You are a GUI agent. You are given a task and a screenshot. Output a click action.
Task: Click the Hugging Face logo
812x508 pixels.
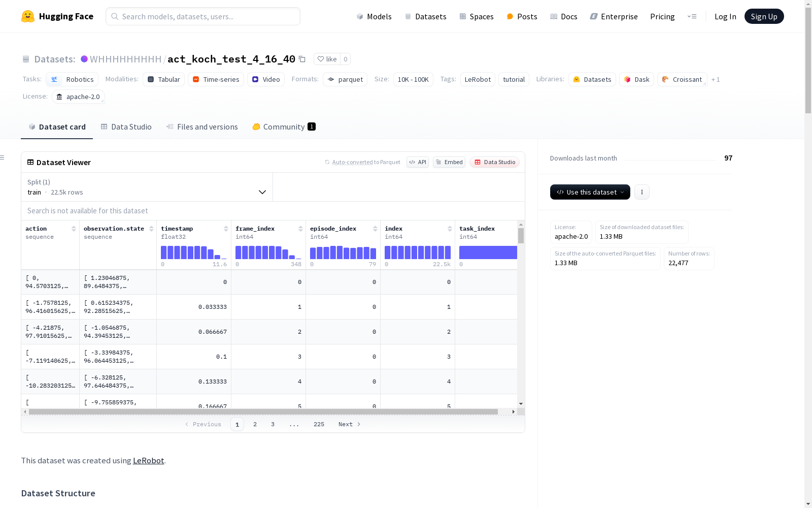[x=57, y=16]
